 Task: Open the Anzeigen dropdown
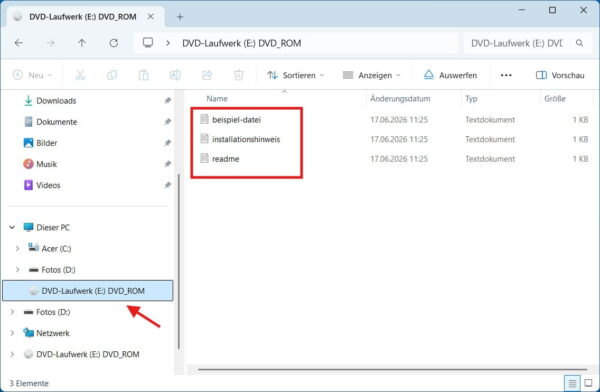pos(372,75)
